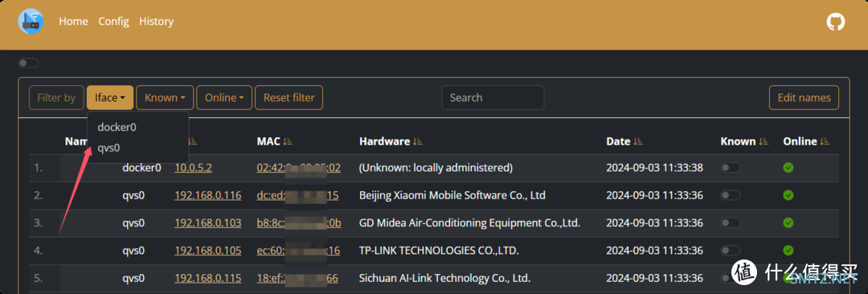Enable Known toggle for the Midea device

tap(731, 223)
